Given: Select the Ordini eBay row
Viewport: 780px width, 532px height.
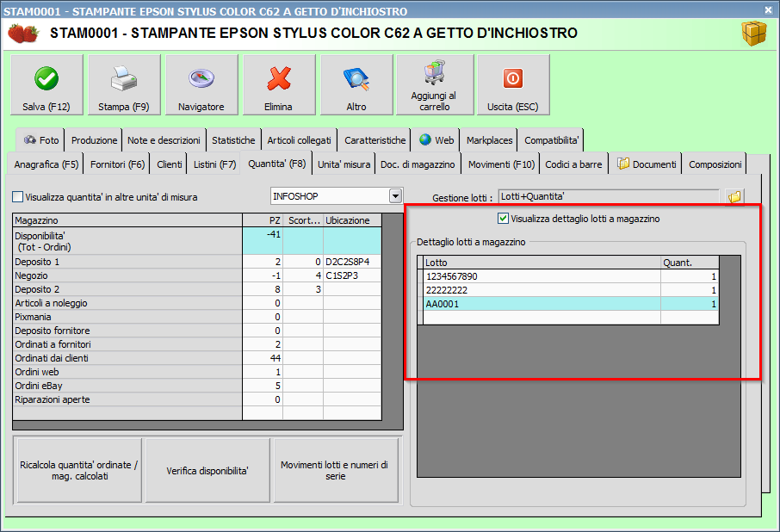Looking at the screenshot, I should point(197,386).
